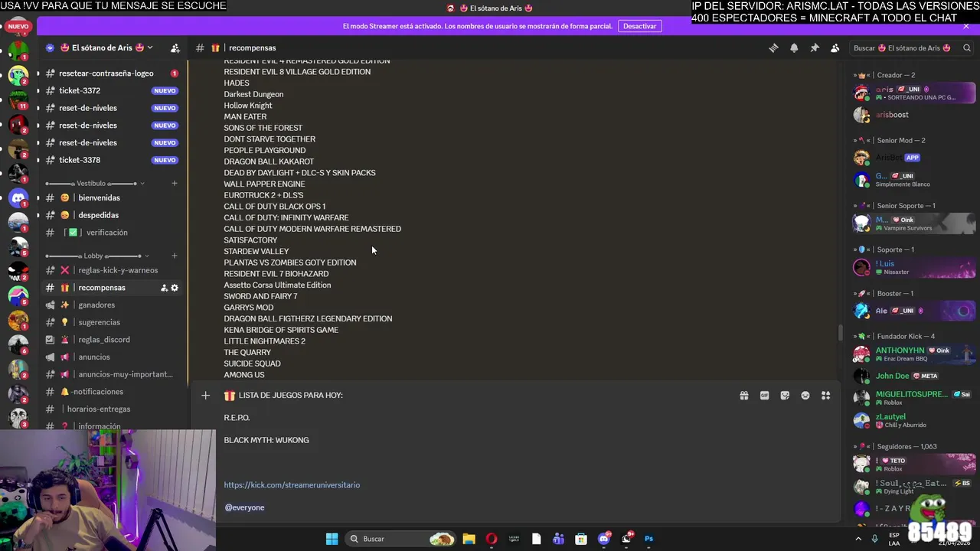
Task: Click the invite people icon beside server name
Action: click(x=175, y=47)
